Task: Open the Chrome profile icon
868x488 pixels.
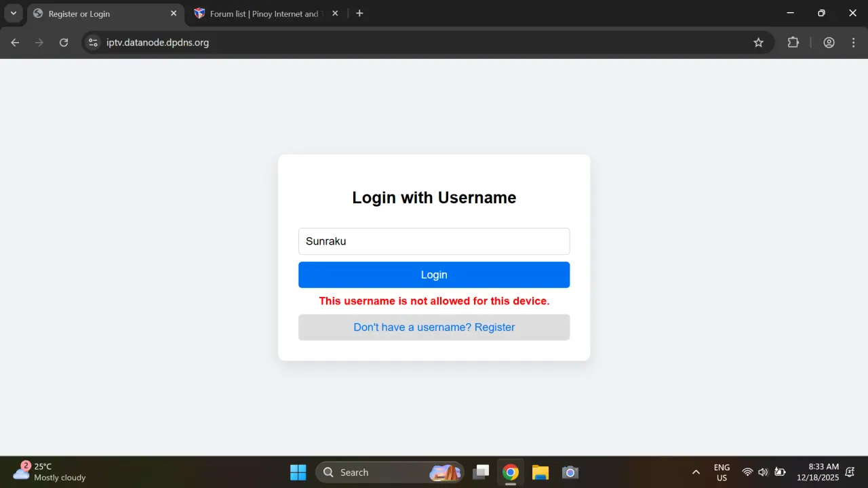Action: pyautogui.click(x=829, y=43)
